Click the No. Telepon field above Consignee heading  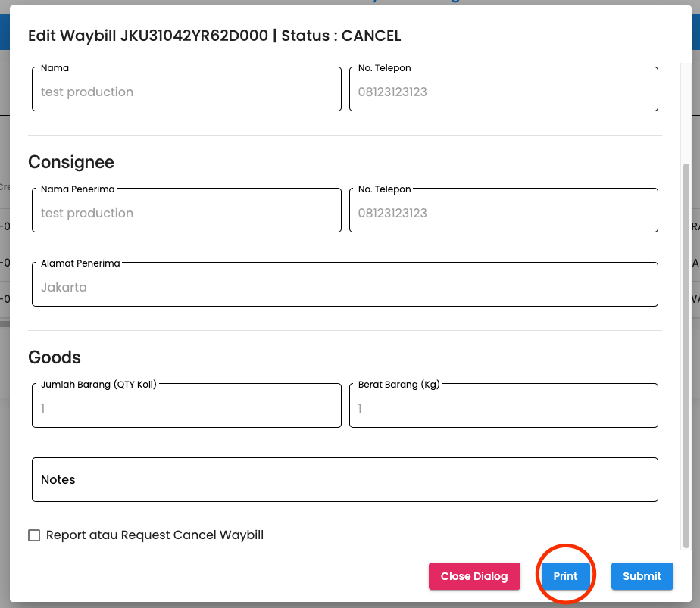(503, 92)
